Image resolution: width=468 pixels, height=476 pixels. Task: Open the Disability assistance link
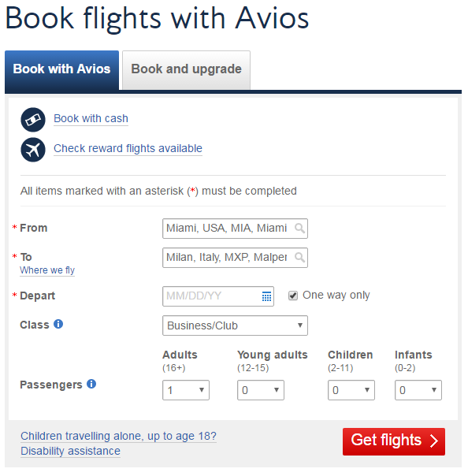(x=70, y=451)
